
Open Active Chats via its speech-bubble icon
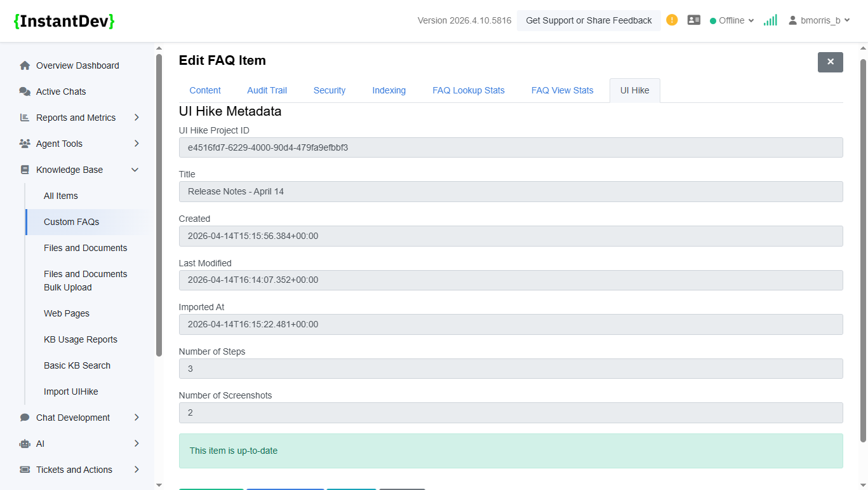(24, 91)
